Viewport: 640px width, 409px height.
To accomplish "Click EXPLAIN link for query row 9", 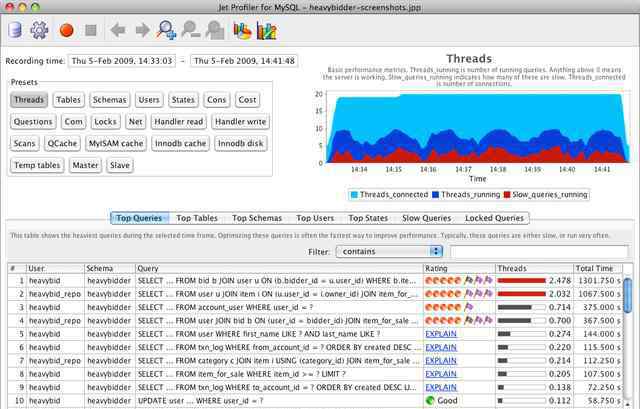I will (441, 387).
